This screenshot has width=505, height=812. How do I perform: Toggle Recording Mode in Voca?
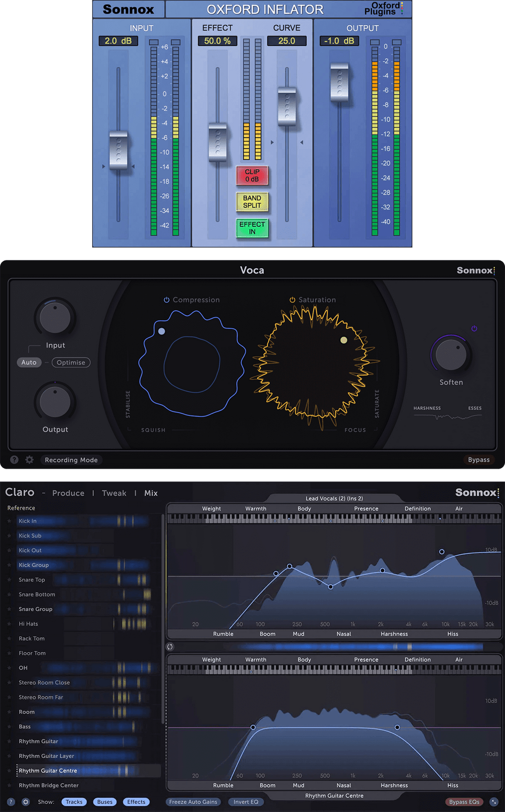click(x=72, y=460)
